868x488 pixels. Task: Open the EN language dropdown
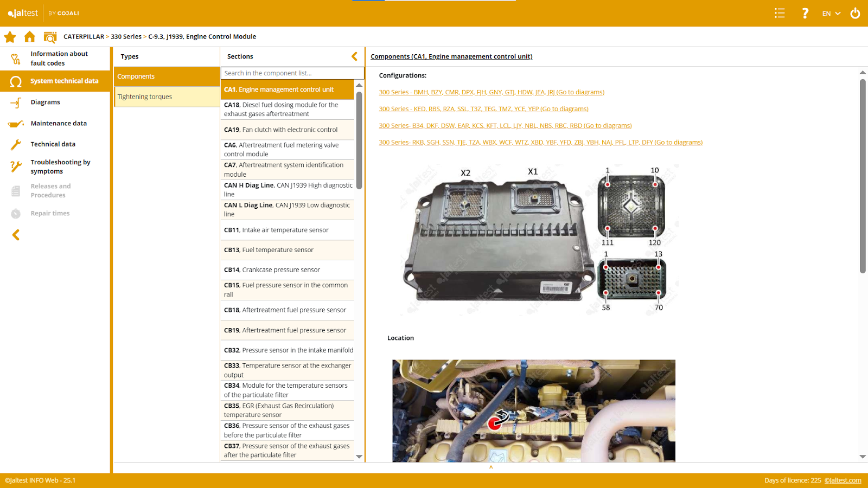coord(831,14)
